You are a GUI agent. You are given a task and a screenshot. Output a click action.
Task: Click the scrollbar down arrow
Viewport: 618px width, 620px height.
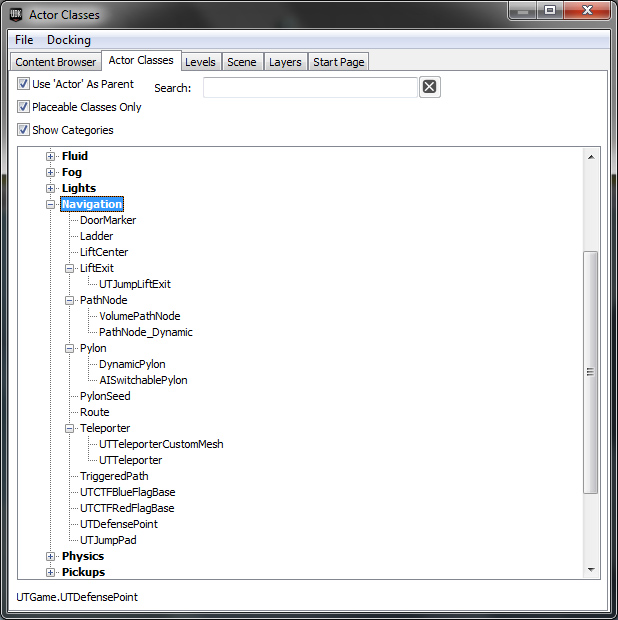(x=591, y=570)
